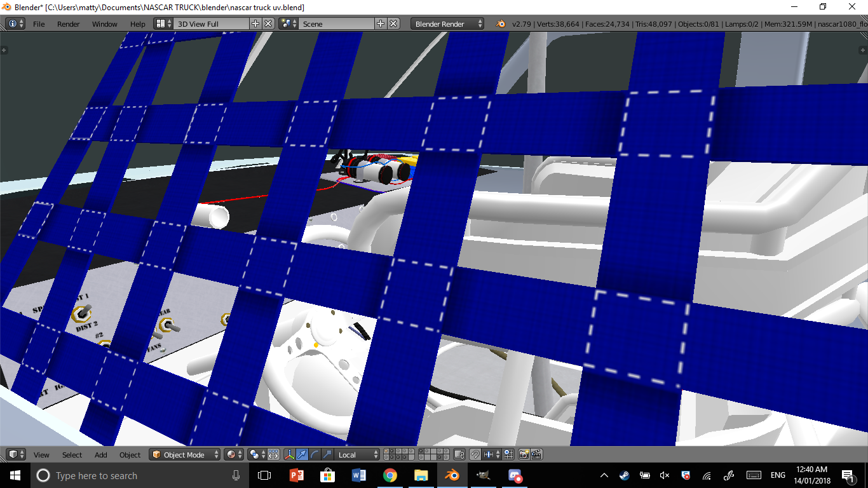This screenshot has width=868, height=488.
Task: Open the scene browse selector
Action: (x=288, y=24)
